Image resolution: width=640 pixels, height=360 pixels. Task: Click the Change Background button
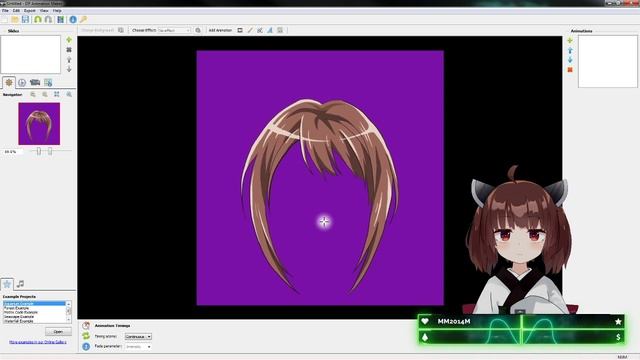[x=98, y=30]
